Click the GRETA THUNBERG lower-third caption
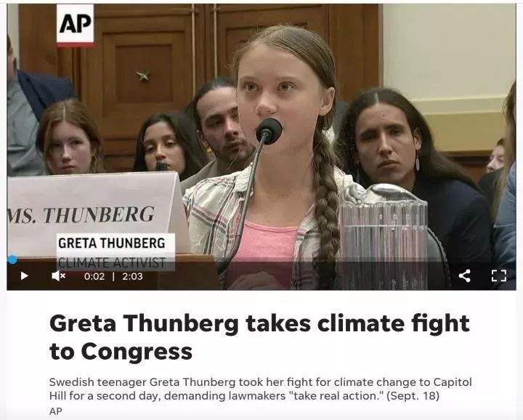 coord(112,243)
